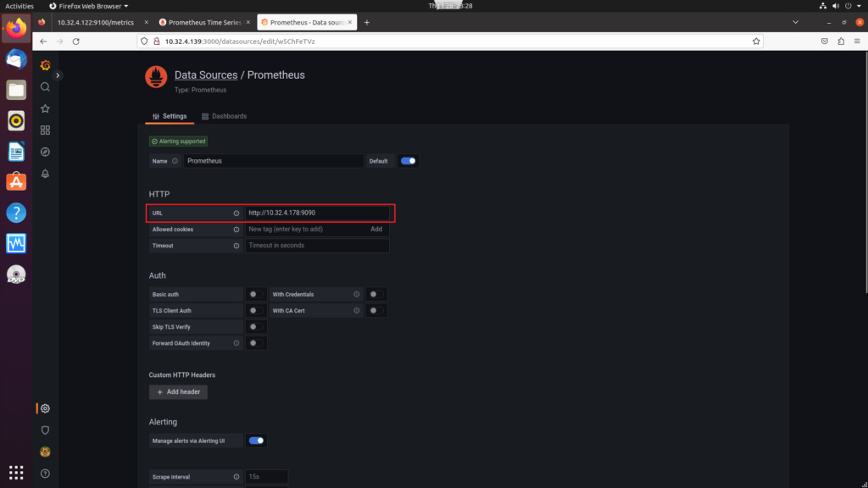The image size is (868, 488).
Task: Click the Prometheus flame logo
Action: click(156, 77)
